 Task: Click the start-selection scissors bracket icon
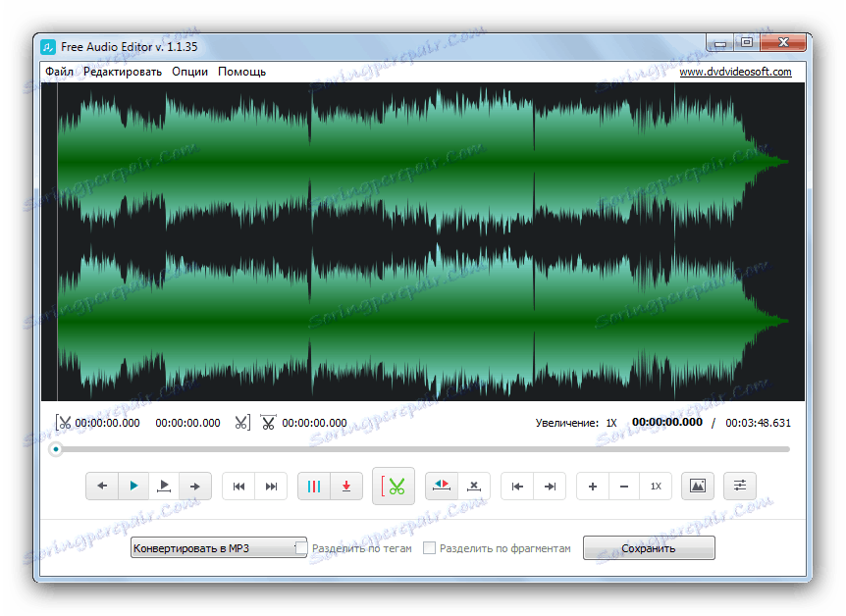[63, 423]
